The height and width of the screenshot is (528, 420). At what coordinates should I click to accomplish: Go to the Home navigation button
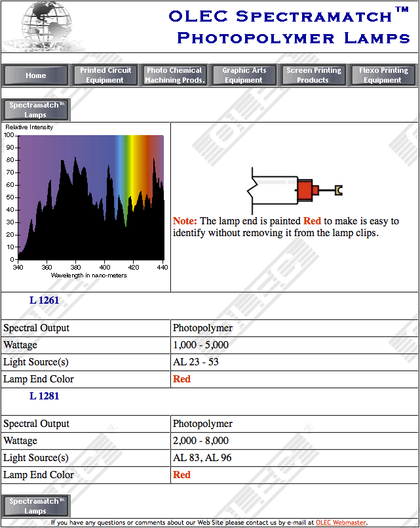tap(36, 75)
